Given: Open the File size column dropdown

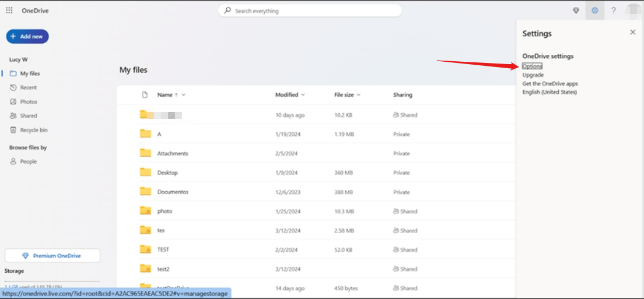Looking at the screenshot, I should 358,95.
